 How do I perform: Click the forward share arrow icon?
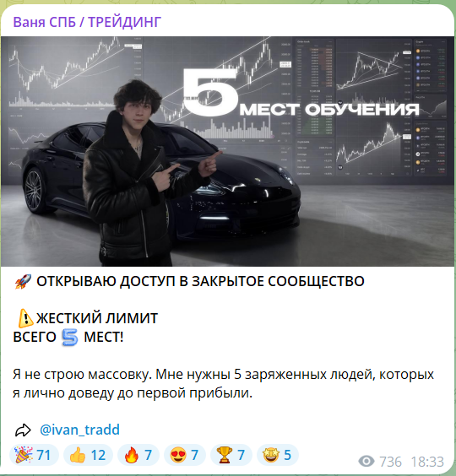pyautogui.click(x=23, y=430)
